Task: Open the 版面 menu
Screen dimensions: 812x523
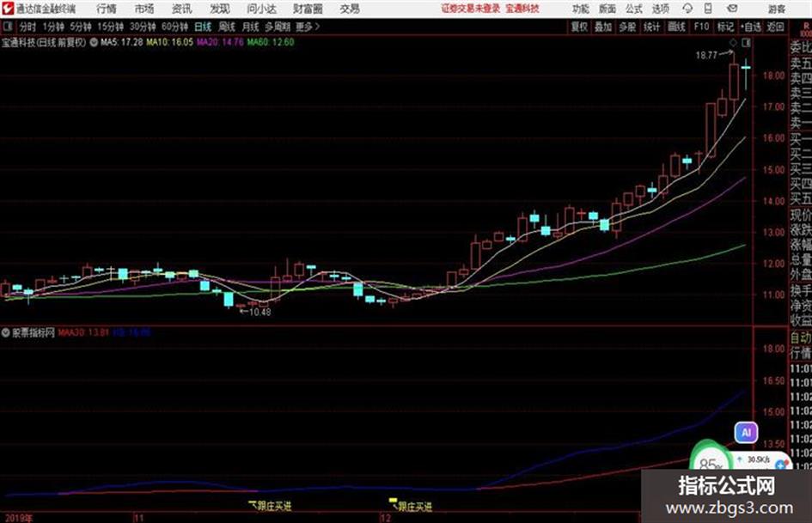Action: (607, 9)
